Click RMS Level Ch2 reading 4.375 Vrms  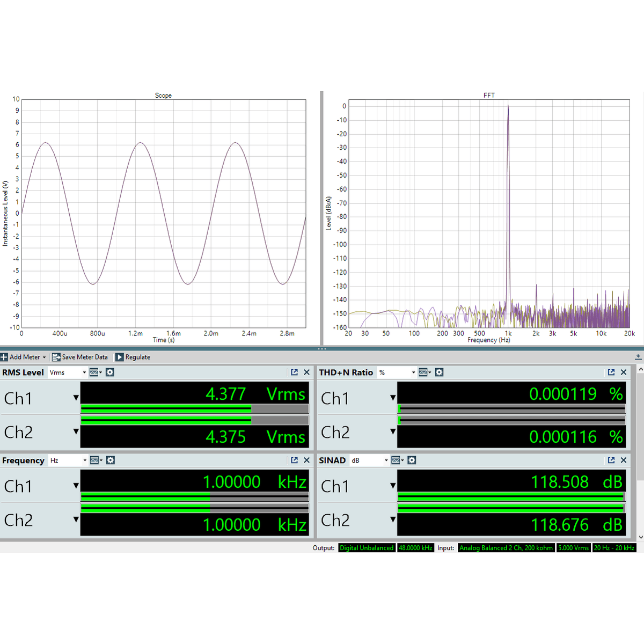click(255, 437)
